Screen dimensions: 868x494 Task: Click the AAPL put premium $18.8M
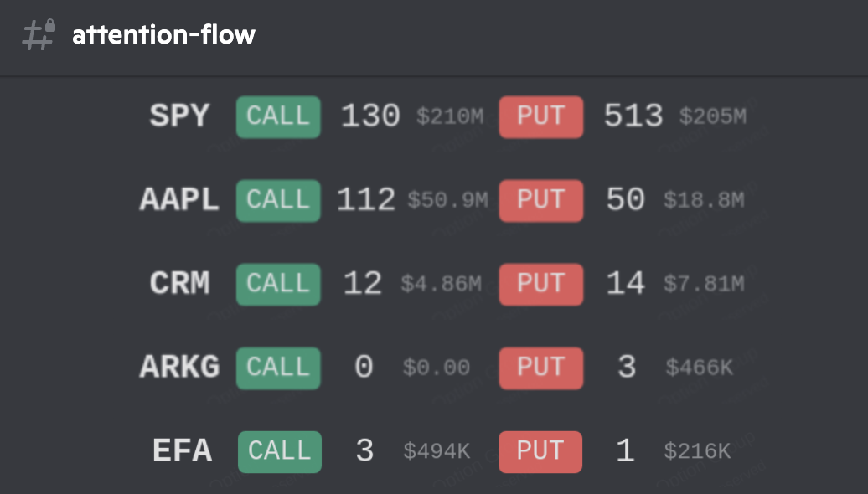(x=704, y=200)
